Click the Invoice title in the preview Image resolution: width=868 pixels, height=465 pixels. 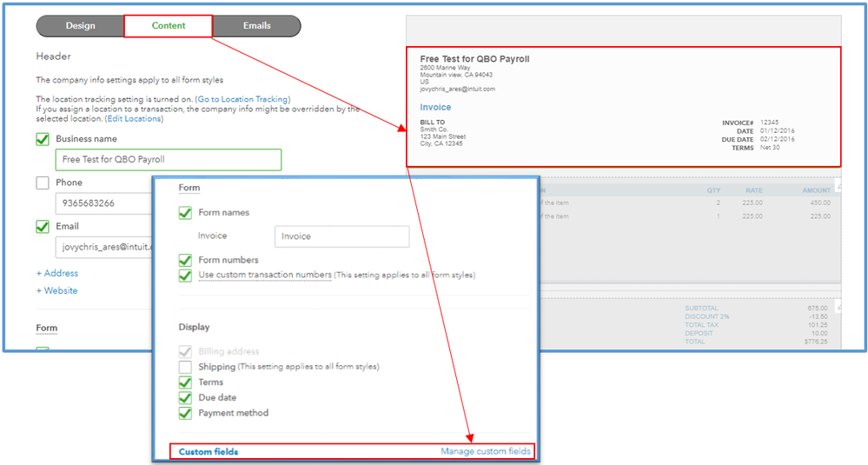(435, 108)
